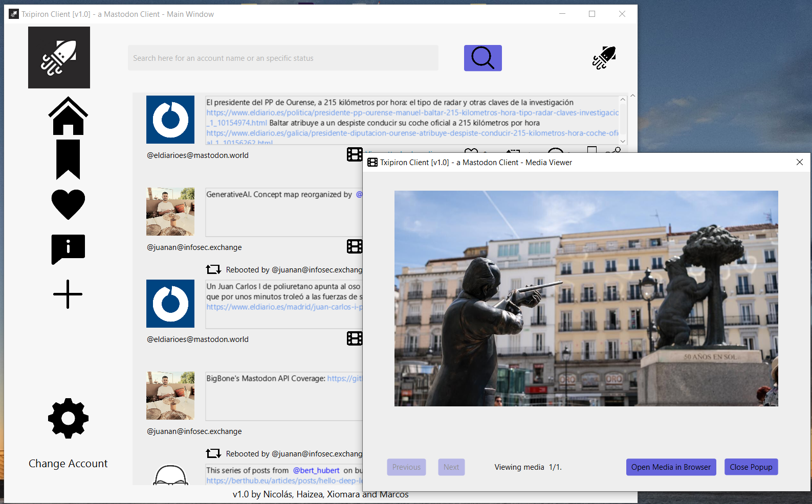This screenshot has height=504, width=812.
Task: Click juanan avatar on the GenerativeAI post
Action: pyautogui.click(x=170, y=212)
